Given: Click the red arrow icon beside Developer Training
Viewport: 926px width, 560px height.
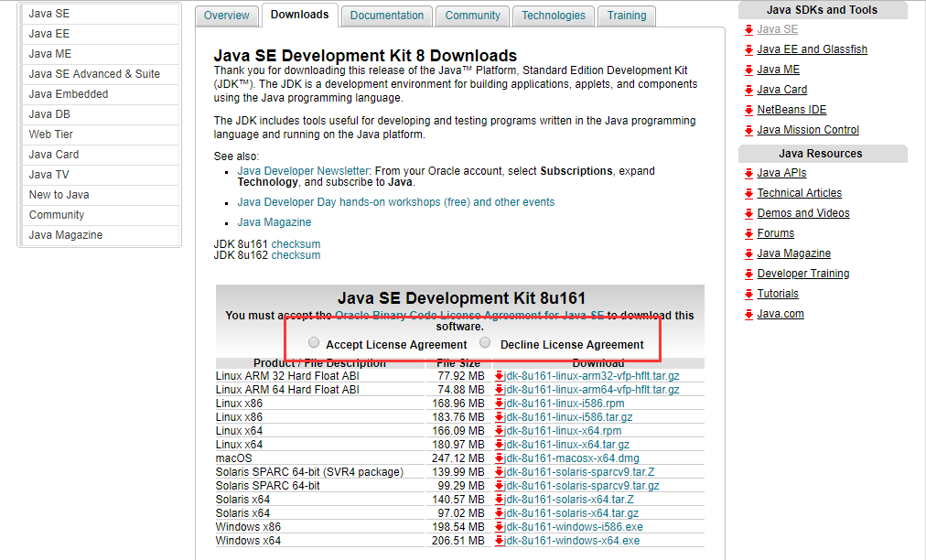Looking at the screenshot, I should (748, 275).
